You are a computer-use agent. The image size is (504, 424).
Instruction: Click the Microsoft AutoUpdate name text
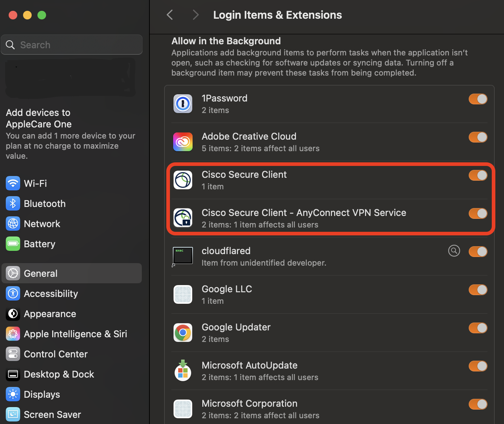(249, 365)
